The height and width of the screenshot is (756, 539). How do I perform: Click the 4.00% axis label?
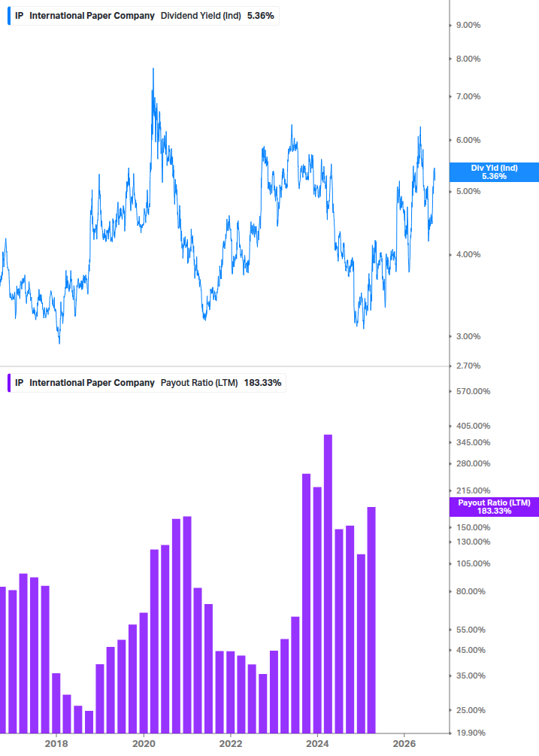coord(468,254)
